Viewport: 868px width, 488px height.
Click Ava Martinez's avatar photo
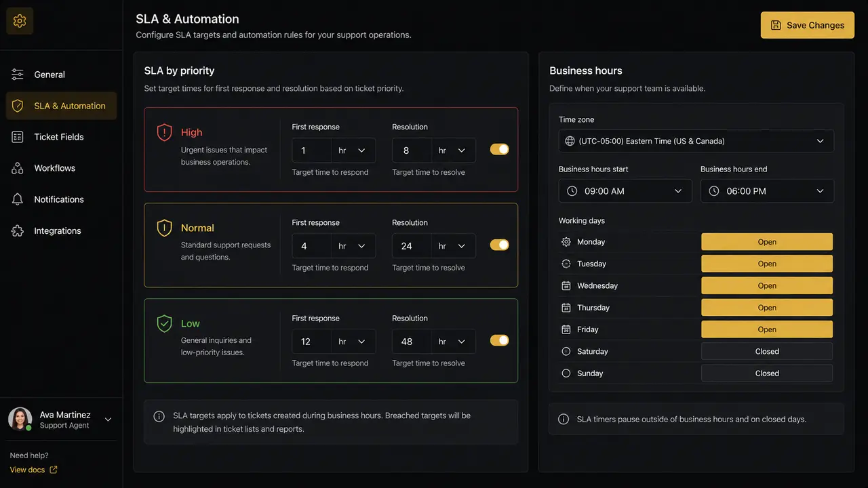point(20,420)
